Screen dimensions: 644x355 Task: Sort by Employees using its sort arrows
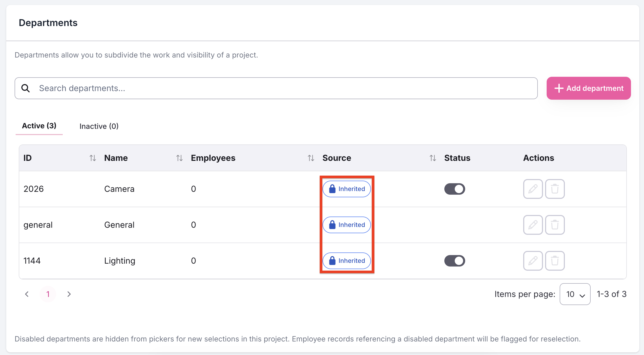point(311,158)
